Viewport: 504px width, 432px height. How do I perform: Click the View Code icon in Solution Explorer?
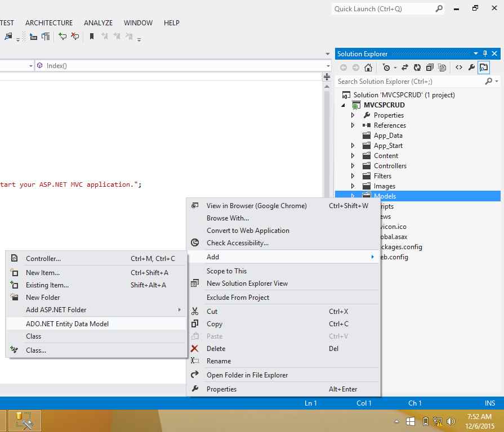(x=459, y=67)
